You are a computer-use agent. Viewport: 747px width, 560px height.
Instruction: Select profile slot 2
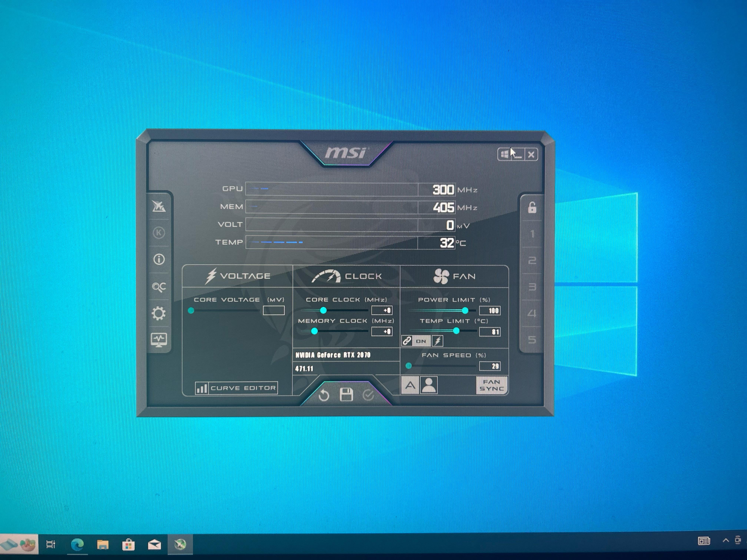click(532, 260)
